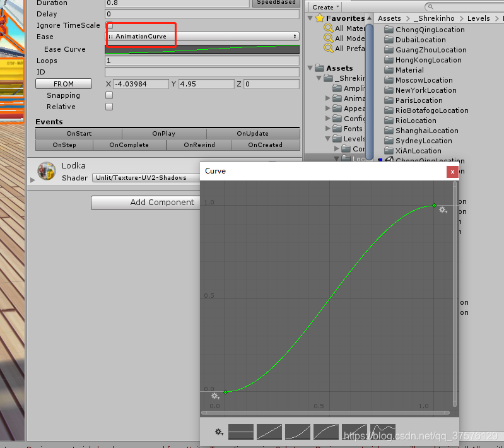Open the NewYorkLocation folder
This screenshot has height=448, width=504.
(x=420, y=90)
